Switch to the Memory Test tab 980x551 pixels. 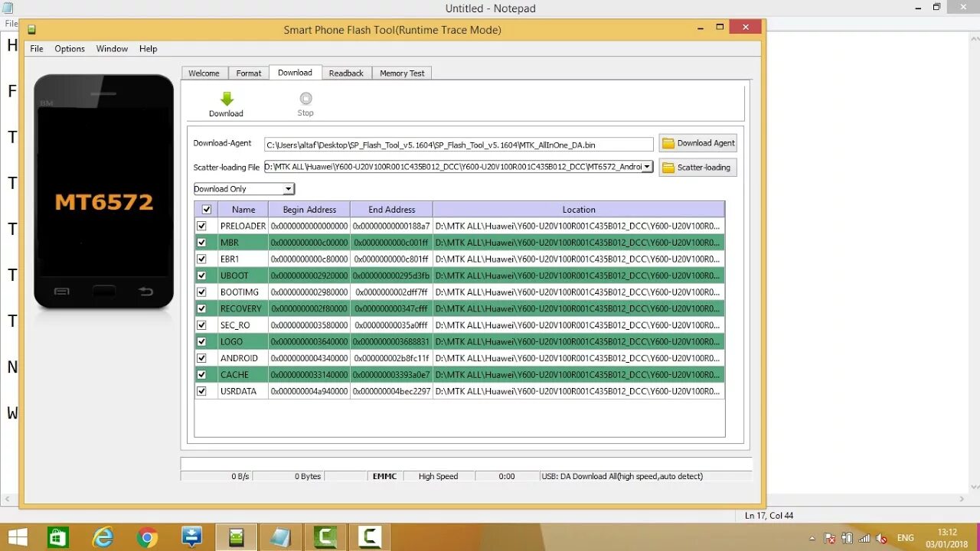[x=402, y=73]
